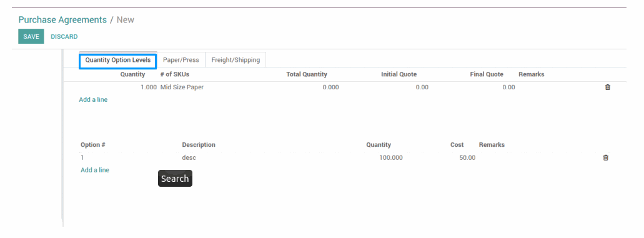Edit the 1.000 quantity cell
Image resolution: width=644 pixels, height=238 pixels.
149,87
